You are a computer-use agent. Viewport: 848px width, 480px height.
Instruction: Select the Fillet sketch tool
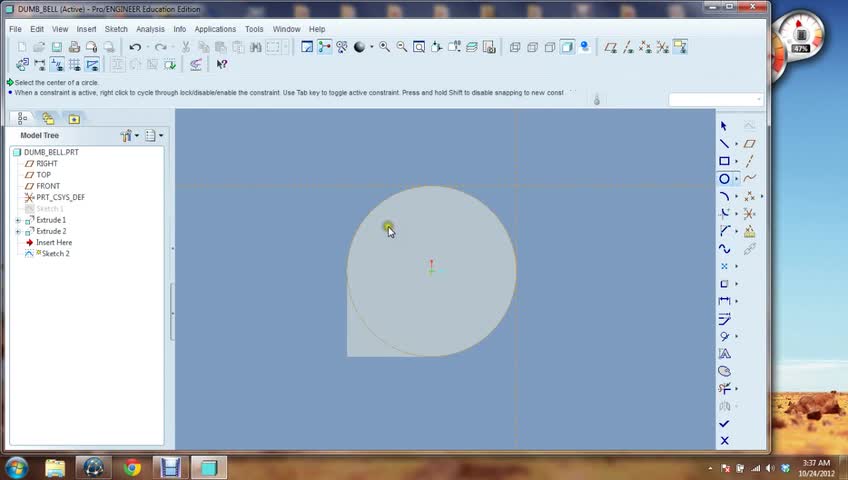coord(724,214)
